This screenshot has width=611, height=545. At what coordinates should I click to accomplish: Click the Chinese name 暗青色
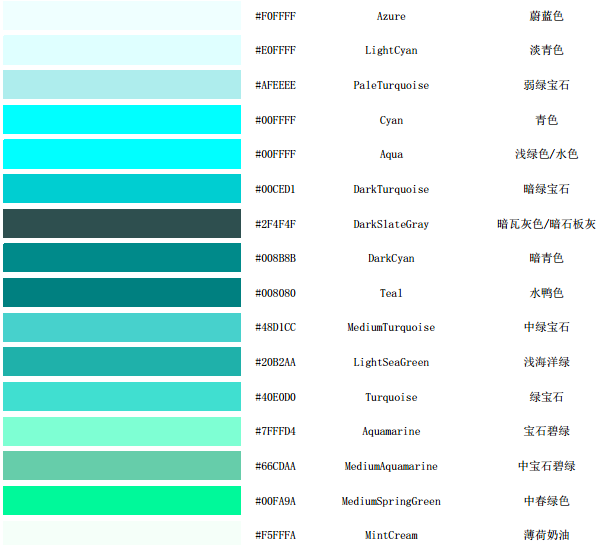tap(546, 258)
